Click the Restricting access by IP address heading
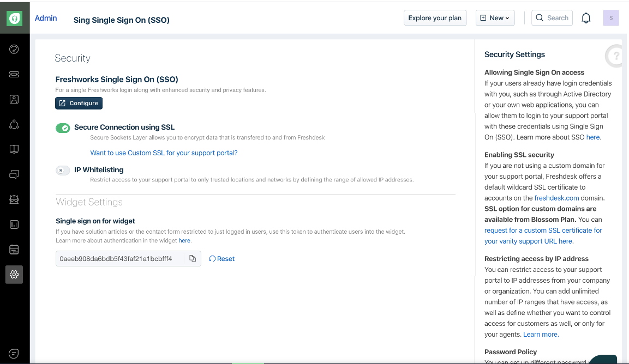Image resolution: width=629 pixels, height=364 pixels. [x=536, y=259]
